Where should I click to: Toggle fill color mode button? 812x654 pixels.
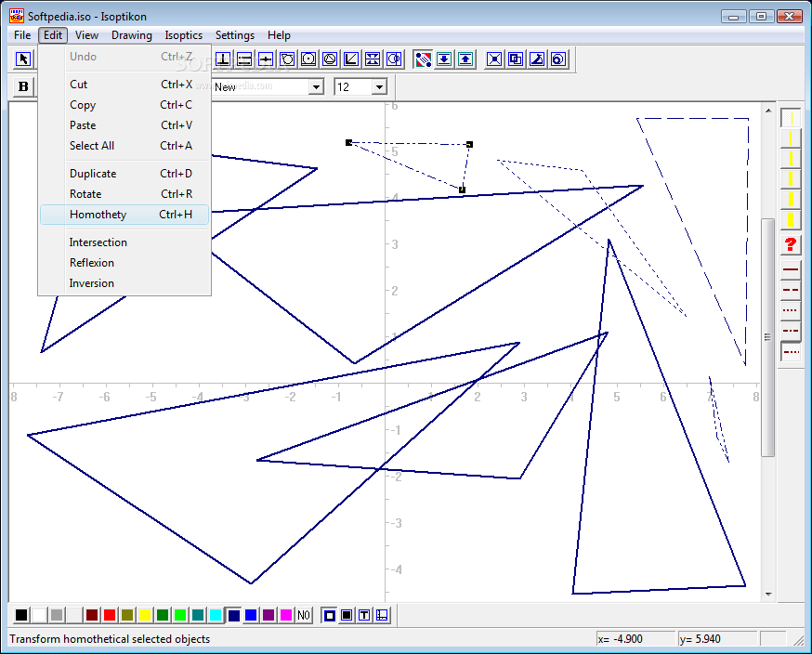coord(347,615)
